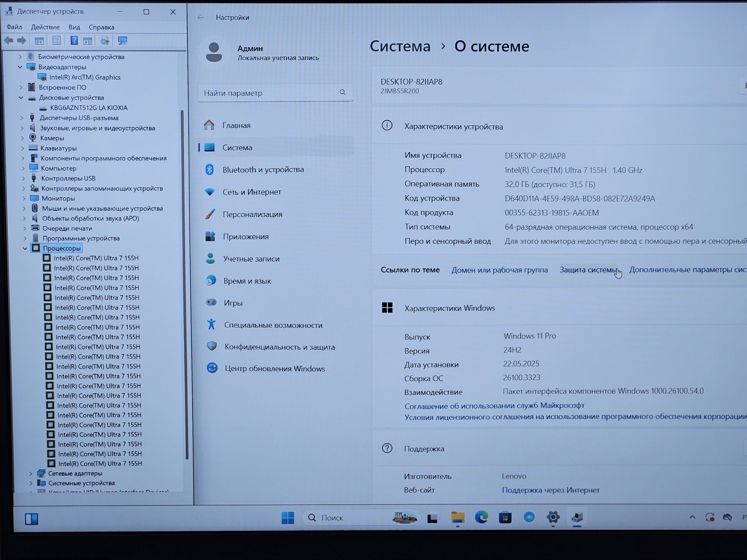
Task: Click the search magnifier in Найти параметр
Action: pos(342,92)
